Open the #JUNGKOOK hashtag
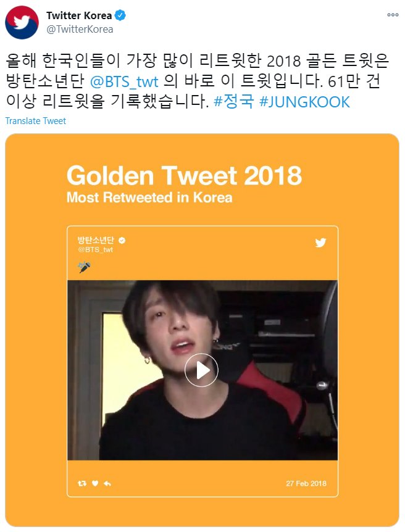This screenshot has height=532, width=405. [304, 102]
